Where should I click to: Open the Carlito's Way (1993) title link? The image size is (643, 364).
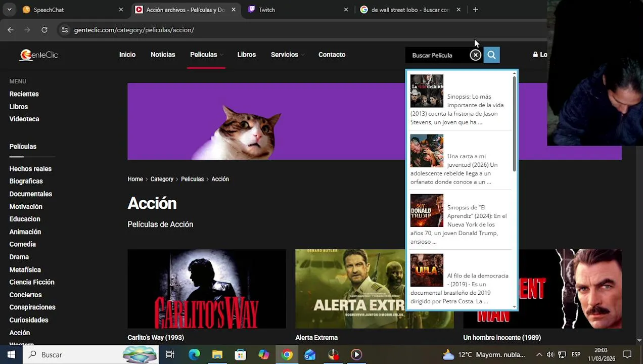click(x=156, y=338)
